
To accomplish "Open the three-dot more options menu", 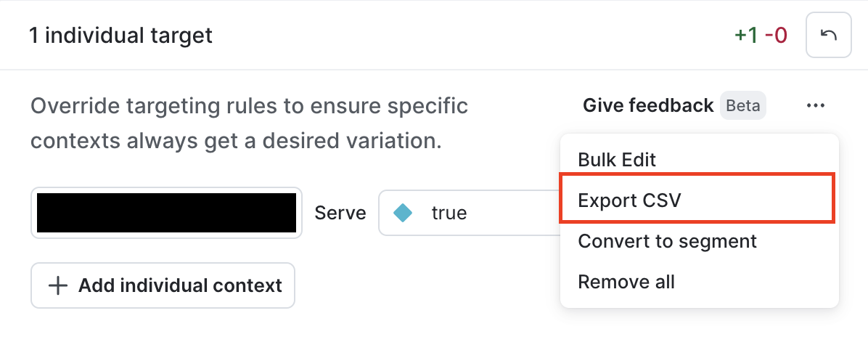I will (815, 106).
